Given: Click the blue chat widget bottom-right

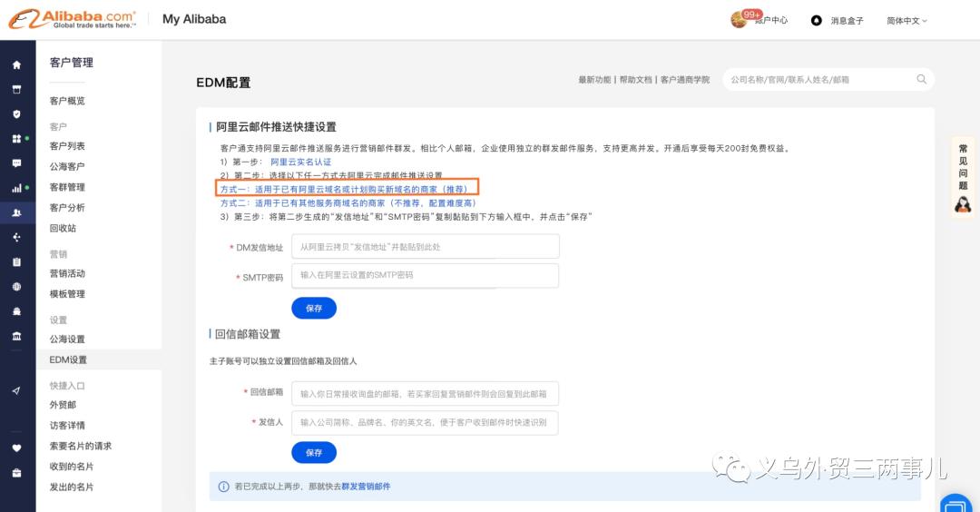Looking at the screenshot, I should pos(955,503).
